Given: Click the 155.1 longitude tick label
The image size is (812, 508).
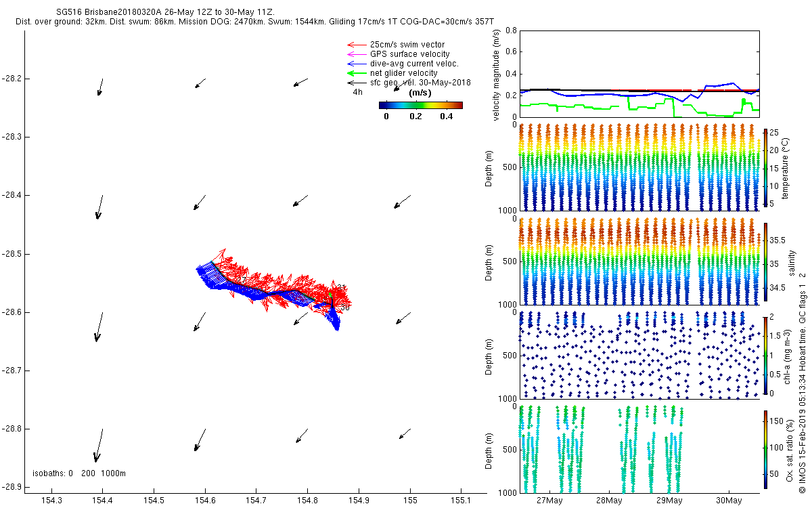Looking at the screenshot, I should 461,501.
